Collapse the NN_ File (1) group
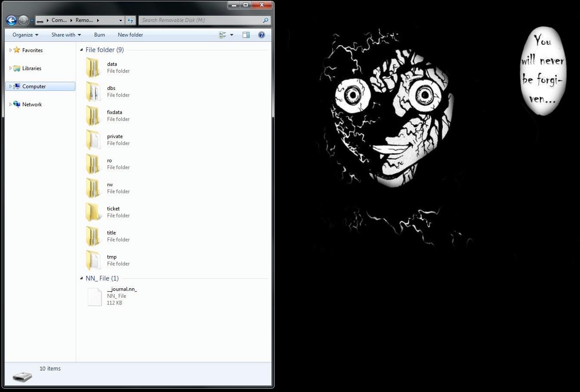This screenshot has width=580, height=392. [81, 278]
